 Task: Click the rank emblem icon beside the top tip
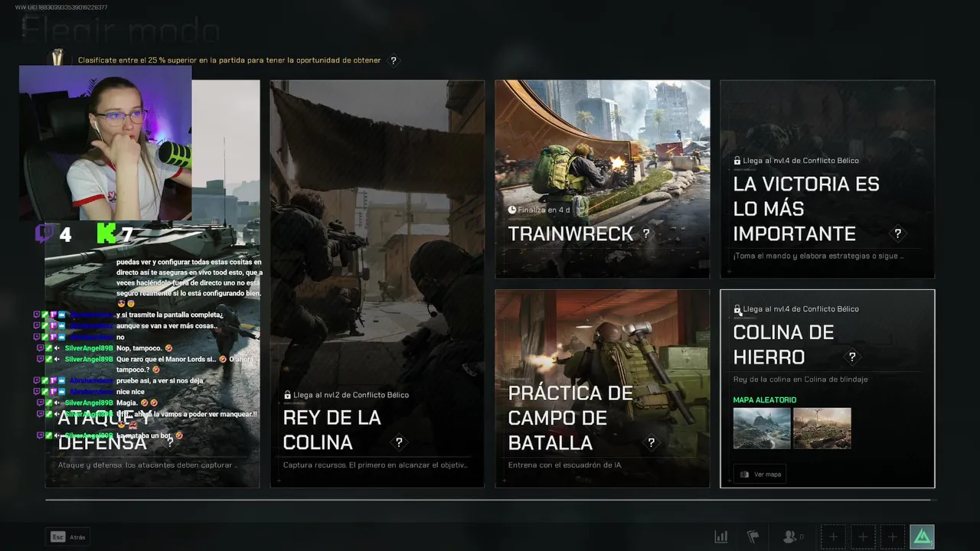tap(57, 58)
